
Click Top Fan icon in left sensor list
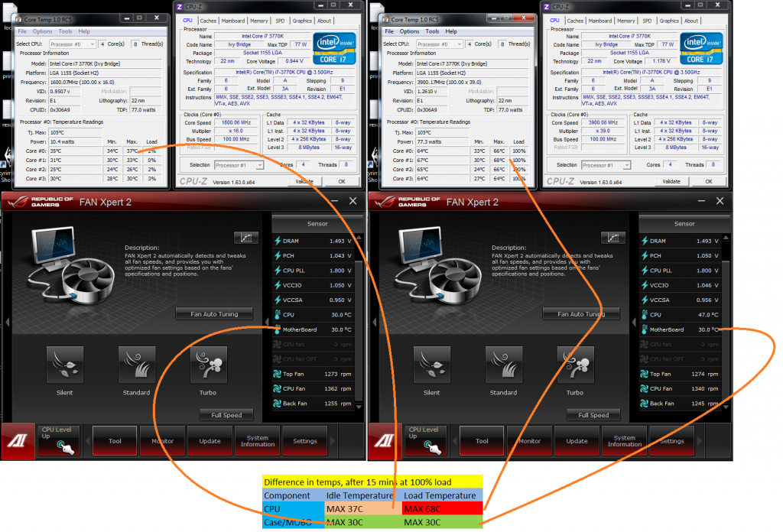pos(278,374)
